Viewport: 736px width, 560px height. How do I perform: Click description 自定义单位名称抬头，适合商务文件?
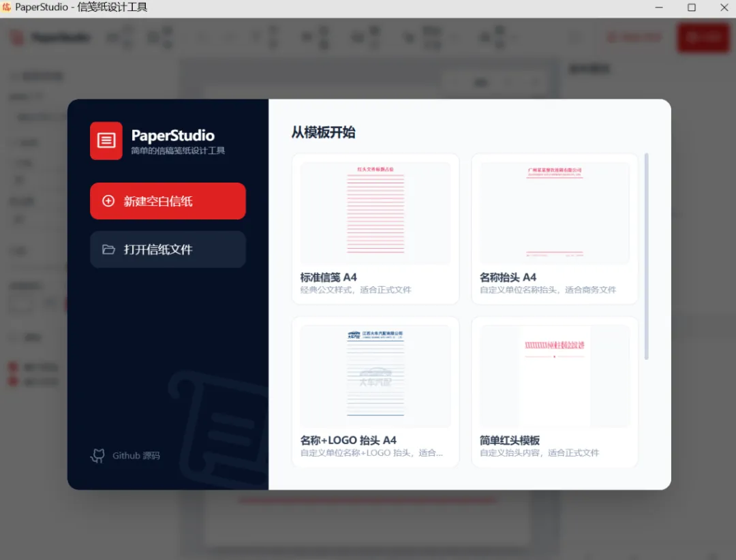(x=548, y=290)
